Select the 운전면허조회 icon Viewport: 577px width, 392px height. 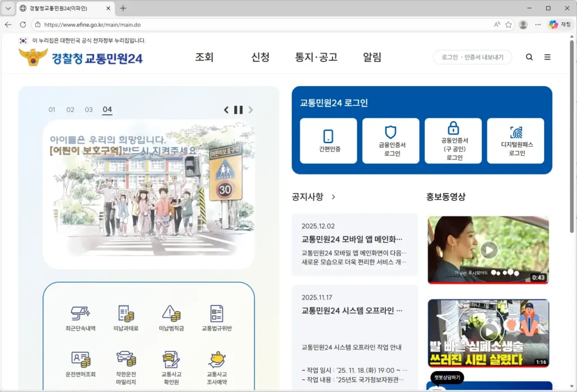click(x=81, y=364)
